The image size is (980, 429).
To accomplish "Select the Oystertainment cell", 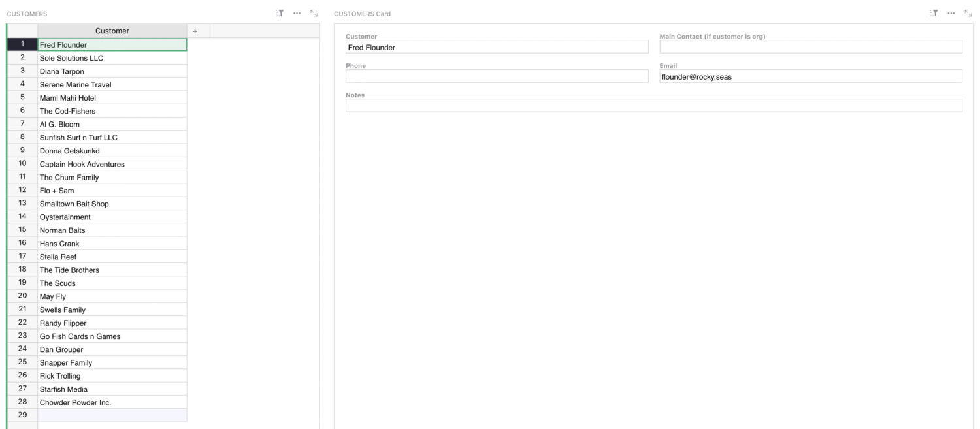I will coord(112,217).
